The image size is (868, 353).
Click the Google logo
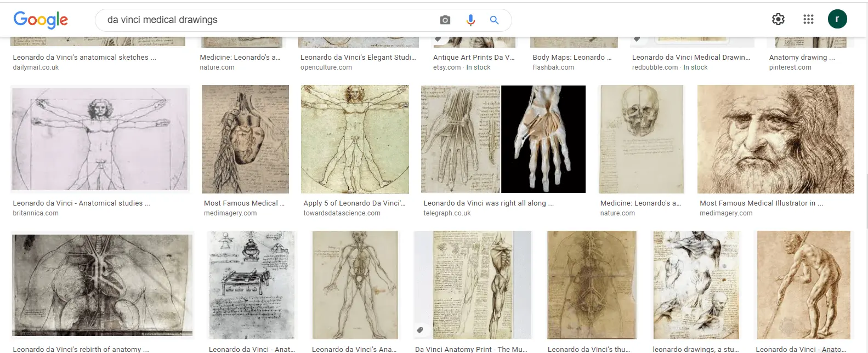[x=41, y=20]
